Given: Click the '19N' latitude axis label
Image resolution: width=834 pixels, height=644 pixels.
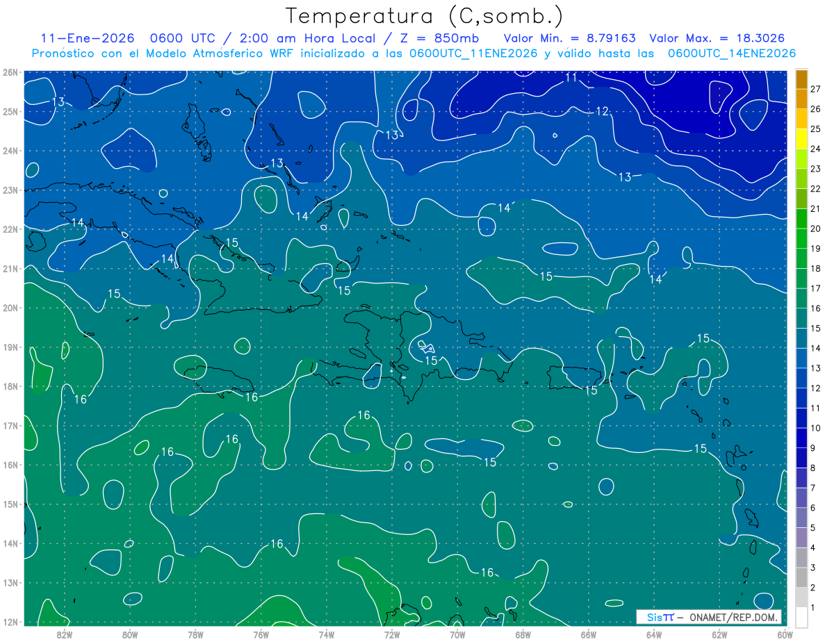Looking at the screenshot, I should (10, 347).
